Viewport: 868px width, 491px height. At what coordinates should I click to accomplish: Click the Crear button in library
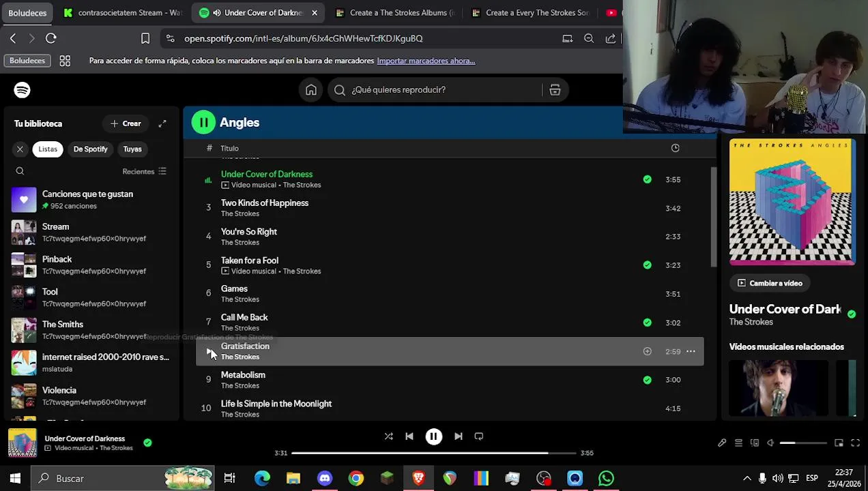(126, 123)
